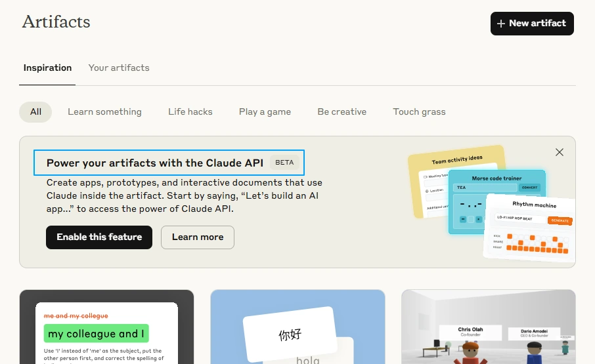
Task: Select the All category filter
Action: point(35,111)
